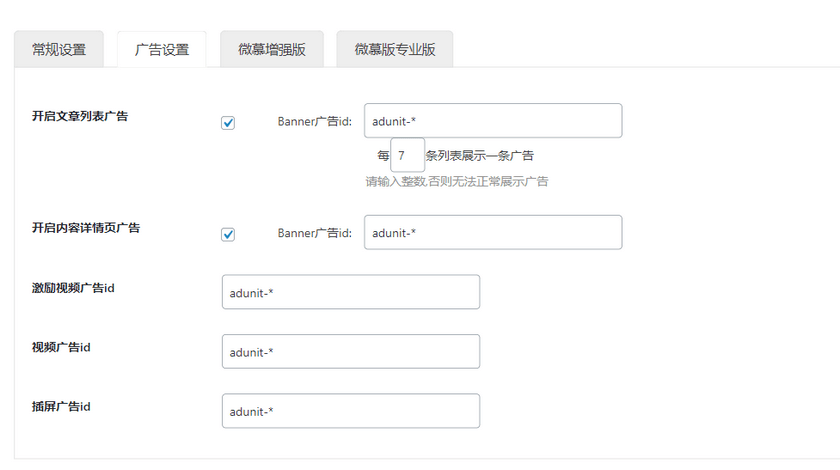Screen dimensions: 840x470
Task: Click the 插屏广告id label text
Action: pos(62,407)
